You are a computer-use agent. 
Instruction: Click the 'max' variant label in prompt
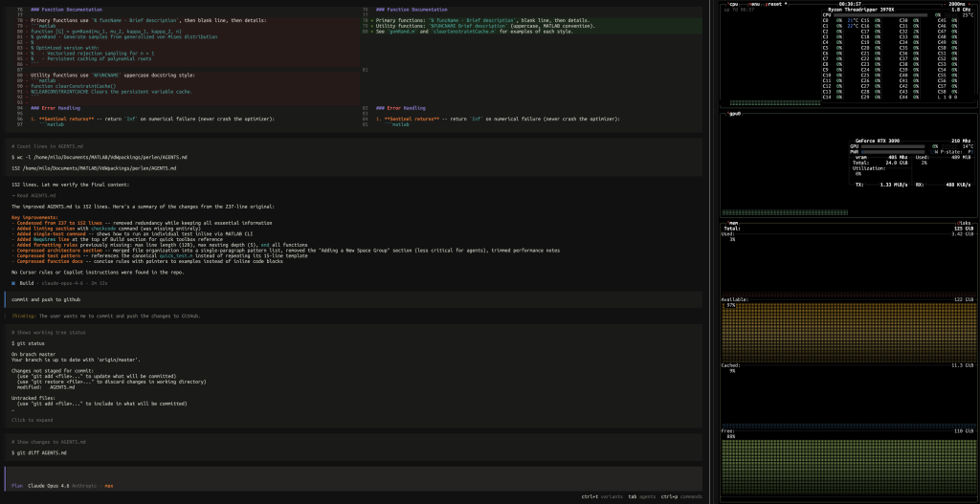coord(109,486)
